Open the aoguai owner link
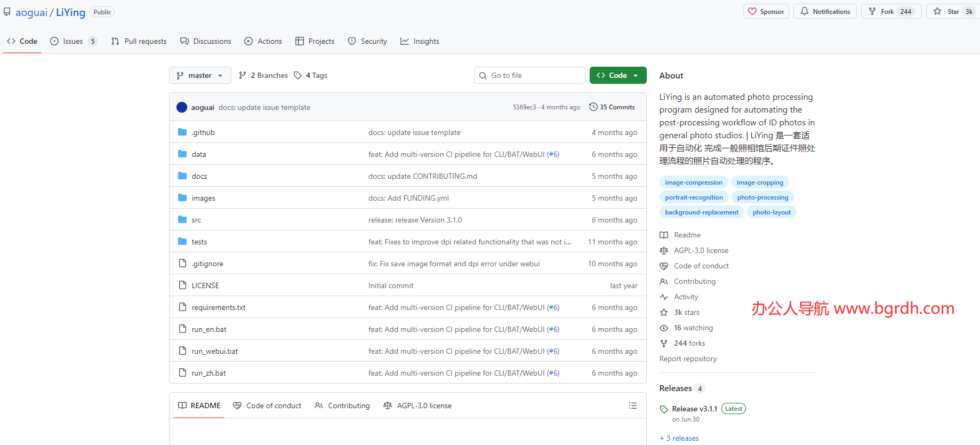The height and width of the screenshot is (445, 980). pyautogui.click(x=31, y=12)
